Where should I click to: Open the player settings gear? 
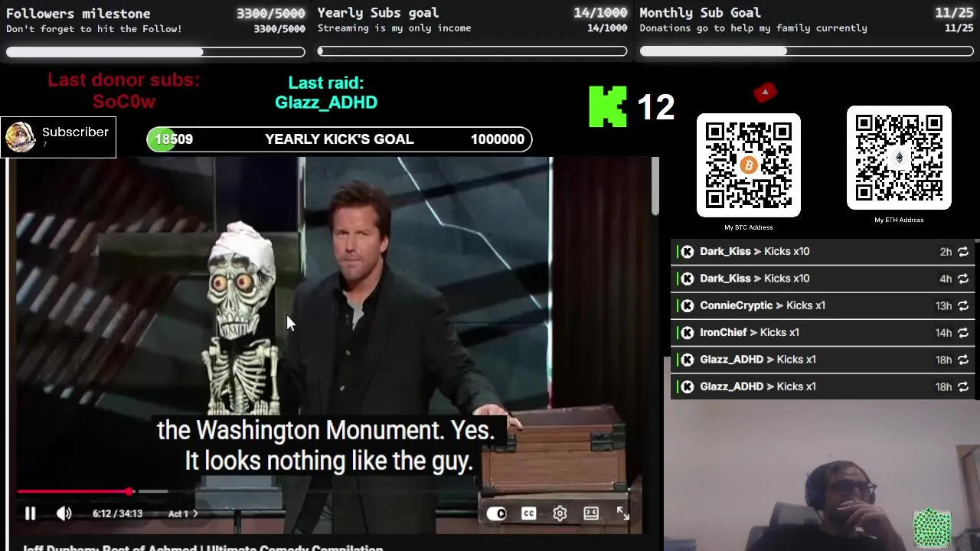coord(560,514)
